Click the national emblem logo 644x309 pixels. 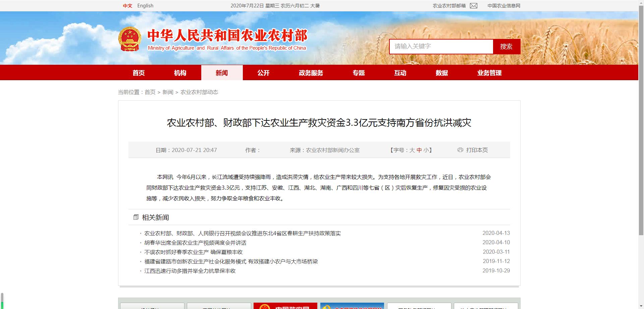click(130, 39)
